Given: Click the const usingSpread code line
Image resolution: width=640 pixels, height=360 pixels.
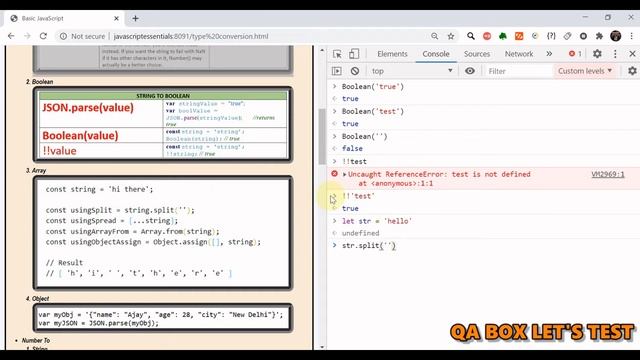Looking at the screenshot, I should (x=112, y=221).
